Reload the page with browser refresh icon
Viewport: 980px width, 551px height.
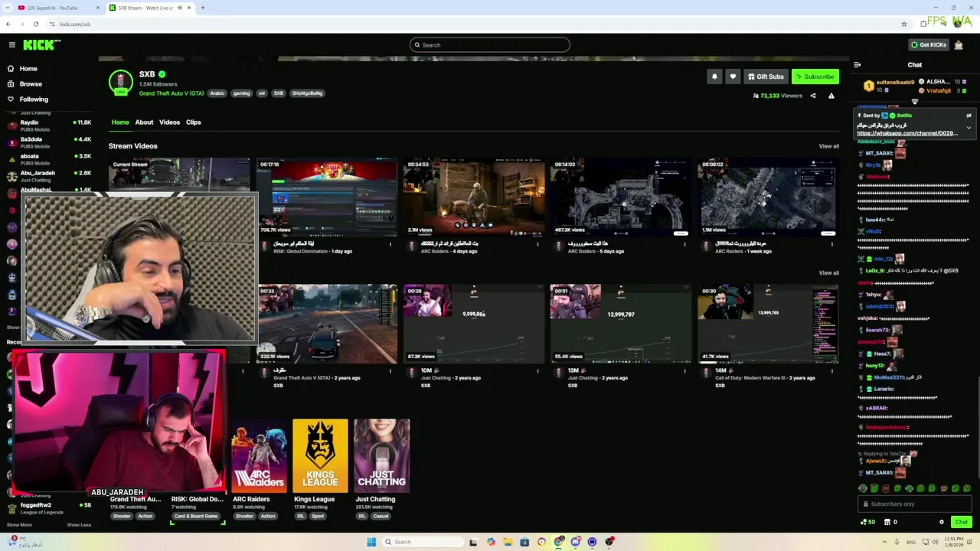[x=35, y=24]
